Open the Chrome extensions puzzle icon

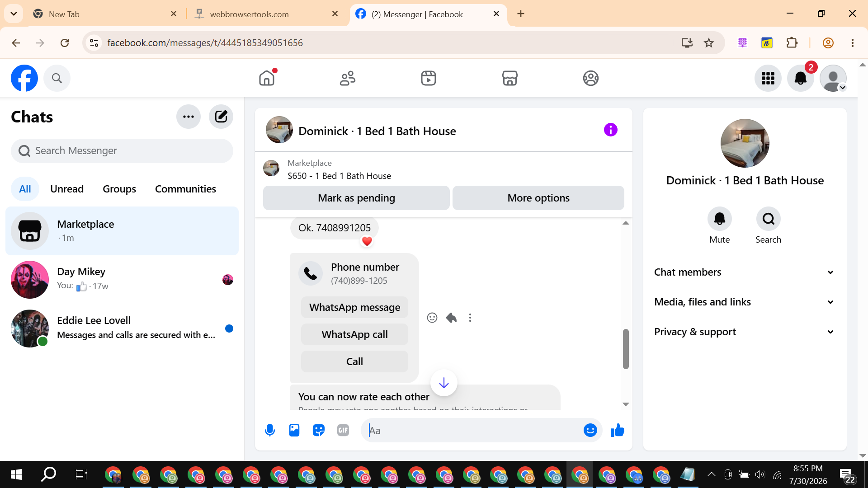click(792, 43)
